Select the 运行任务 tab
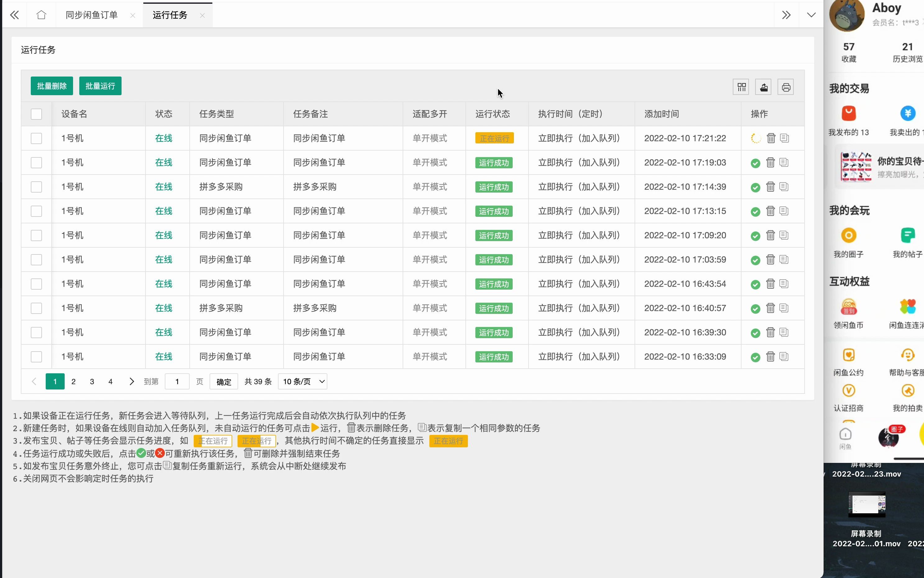 [x=170, y=15]
